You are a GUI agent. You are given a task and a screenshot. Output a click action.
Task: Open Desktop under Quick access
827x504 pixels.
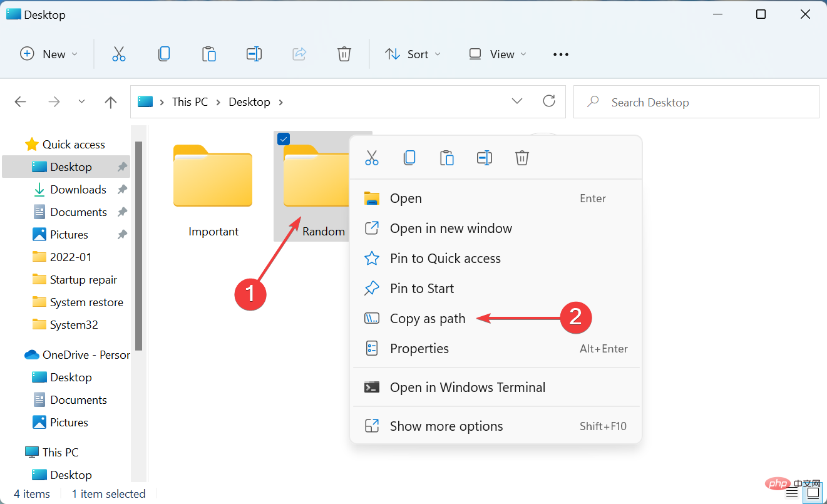(66, 167)
